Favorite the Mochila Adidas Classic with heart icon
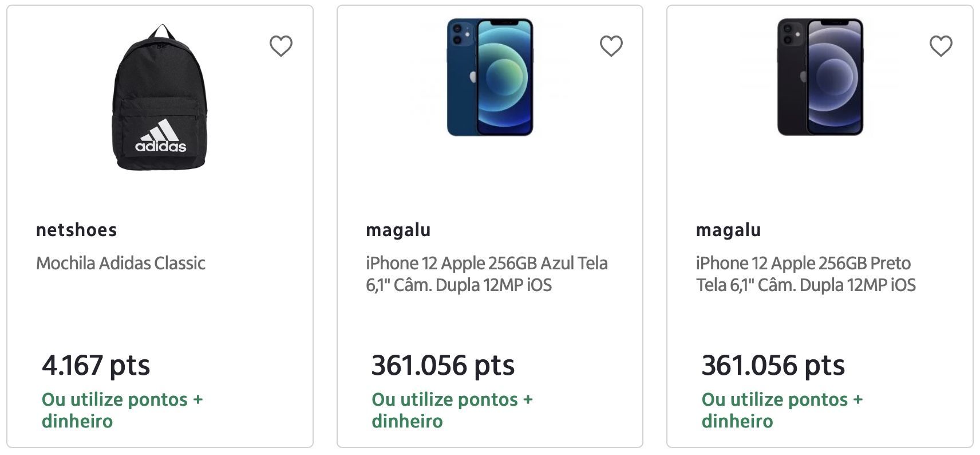The width and height of the screenshot is (980, 455). tap(281, 46)
